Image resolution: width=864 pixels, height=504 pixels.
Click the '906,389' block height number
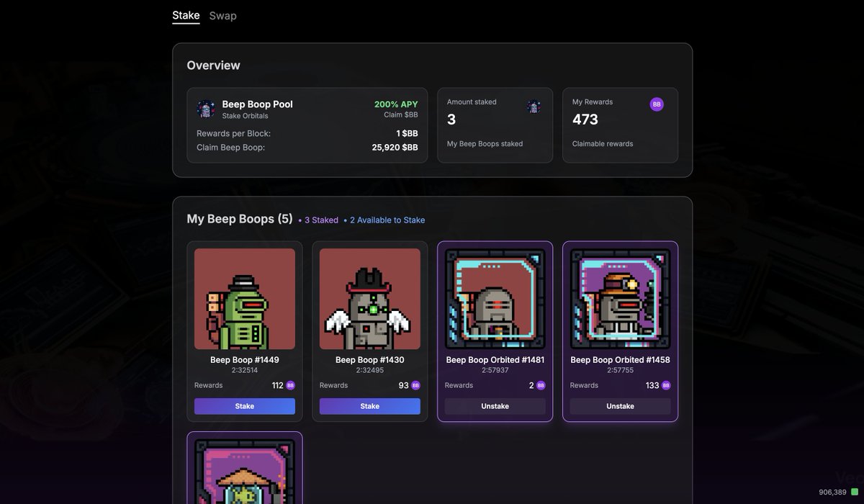point(832,492)
